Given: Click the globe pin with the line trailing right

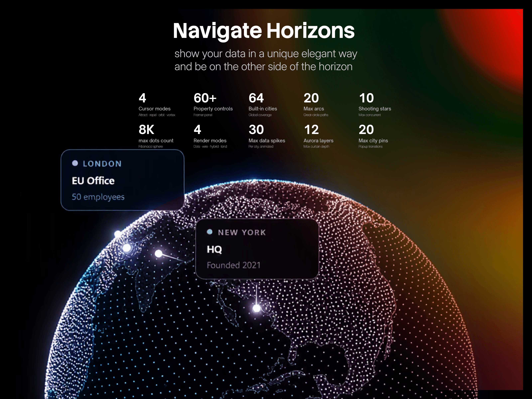Looking at the screenshot, I should [x=158, y=254].
